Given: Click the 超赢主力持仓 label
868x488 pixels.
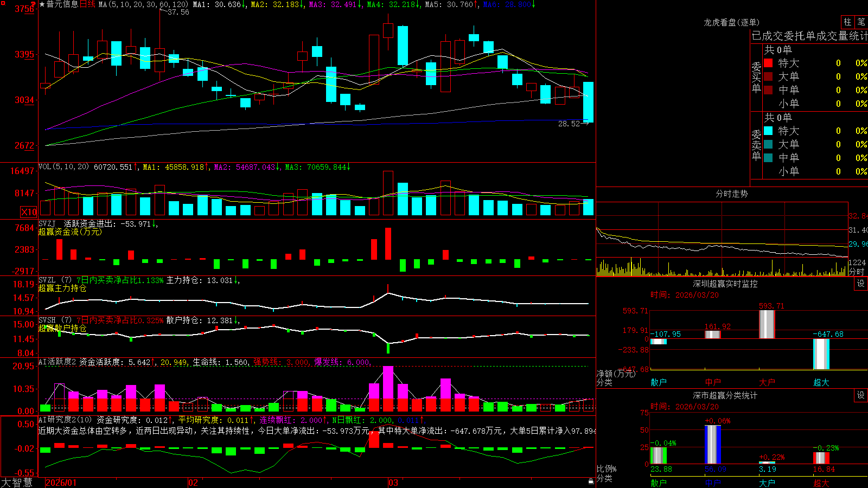Looking at the screenshot, I should [62, 288].
